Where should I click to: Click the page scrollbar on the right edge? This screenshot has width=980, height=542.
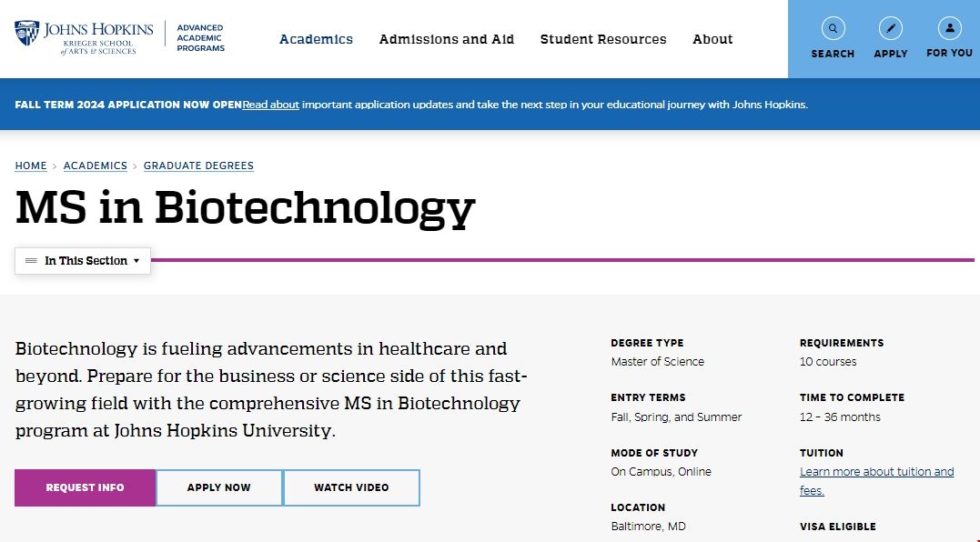click(x=975, y=273)
